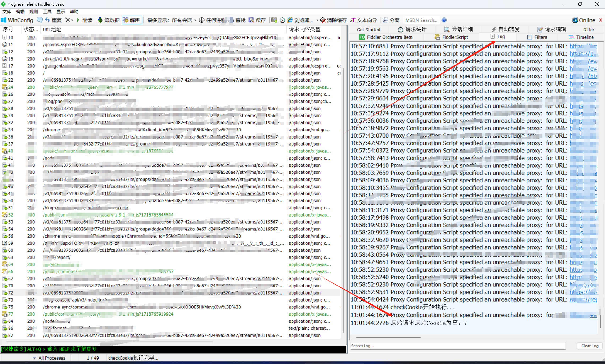This screenshot has height=364, width=605.
Task: Open the 规则 menu
Action: pyautogui.click(x=33, y=12)
